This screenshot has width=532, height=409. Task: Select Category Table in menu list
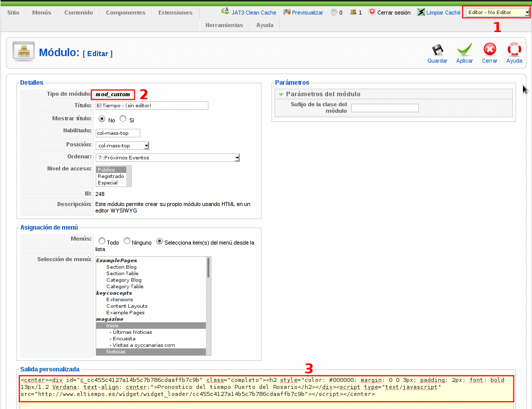coord(151,287)
